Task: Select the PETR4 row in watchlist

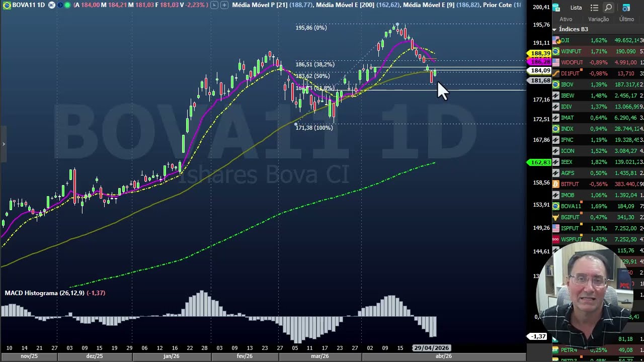Action: click(x=598, y=350)
